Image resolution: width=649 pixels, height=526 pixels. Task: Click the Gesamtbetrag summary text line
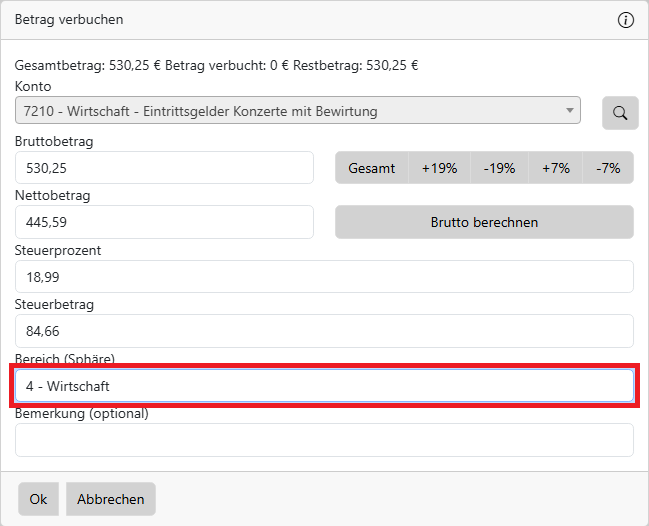pos(216,66)
